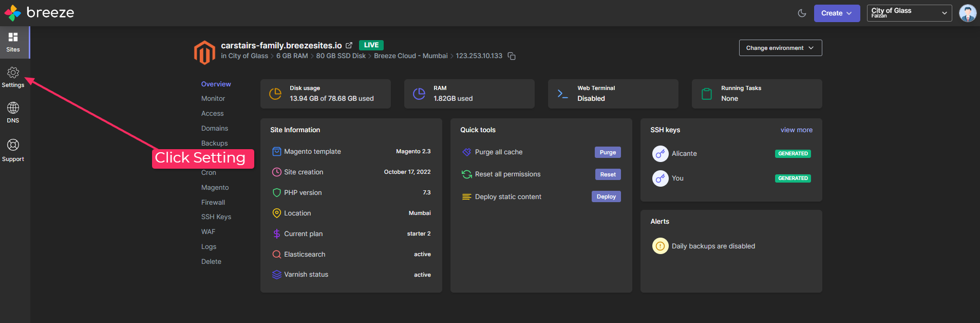Click the Running Tasks clipboard icon
Image resolution: width=980 pixels, height=323 pixels.
(707, 94)
